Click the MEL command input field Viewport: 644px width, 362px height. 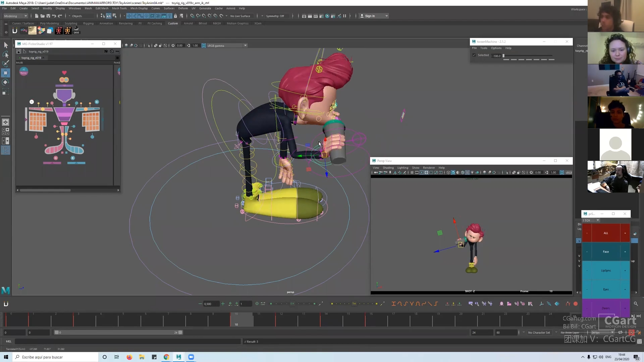128,342
